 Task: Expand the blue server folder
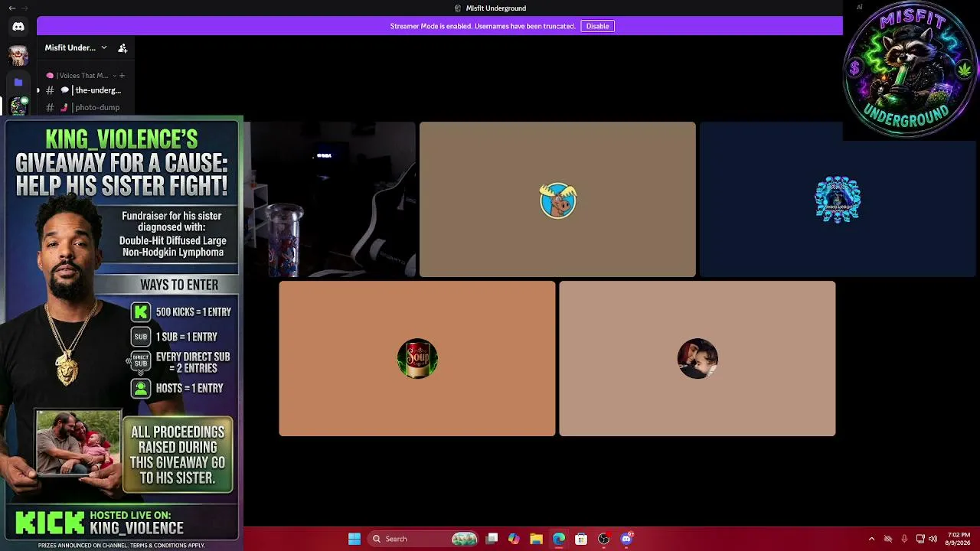click(x=18, y=82)
